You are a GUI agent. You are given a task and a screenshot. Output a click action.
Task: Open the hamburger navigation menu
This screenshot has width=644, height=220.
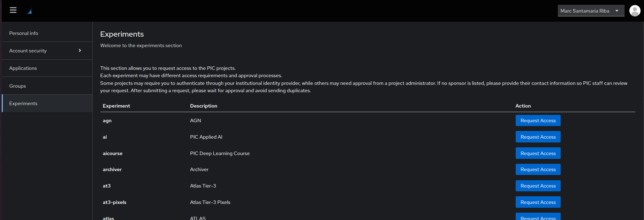(x=13, y=10)
